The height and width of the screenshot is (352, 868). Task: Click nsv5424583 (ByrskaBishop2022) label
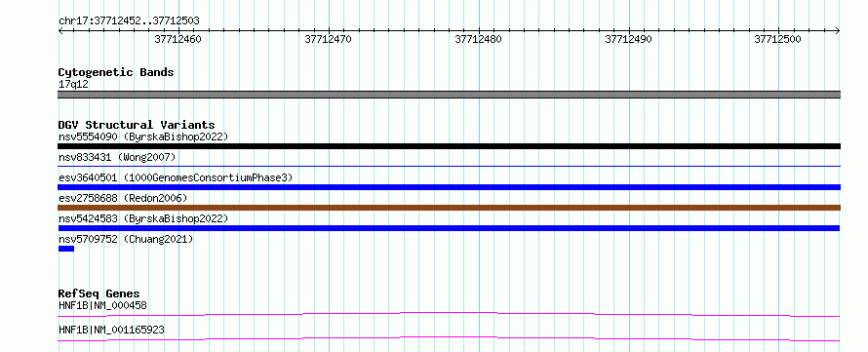[143, 218]
